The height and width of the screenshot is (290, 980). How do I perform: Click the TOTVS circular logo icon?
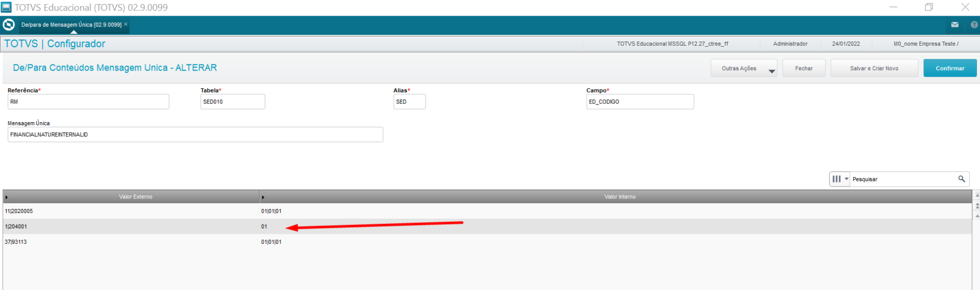point(9,24)
